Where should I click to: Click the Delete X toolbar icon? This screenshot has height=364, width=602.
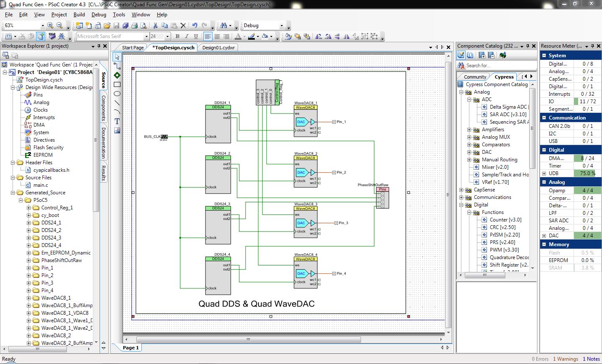[x=183, y=25]
